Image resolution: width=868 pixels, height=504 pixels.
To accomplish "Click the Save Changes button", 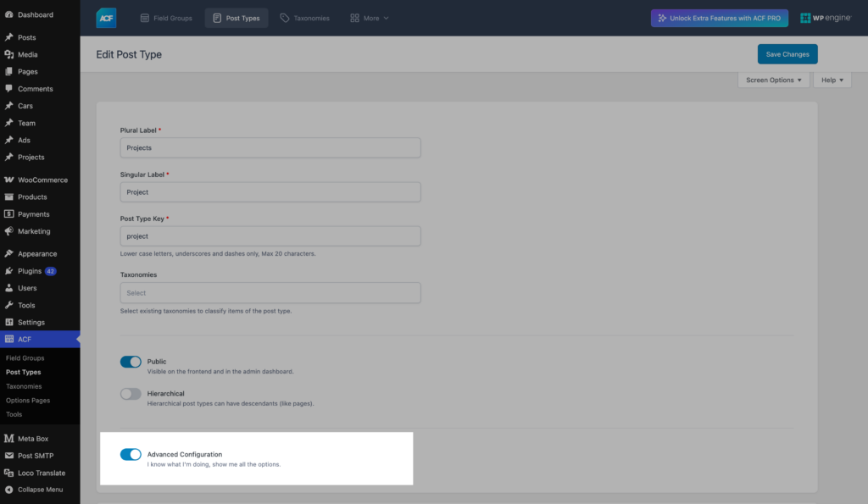I will coord(787,54).
